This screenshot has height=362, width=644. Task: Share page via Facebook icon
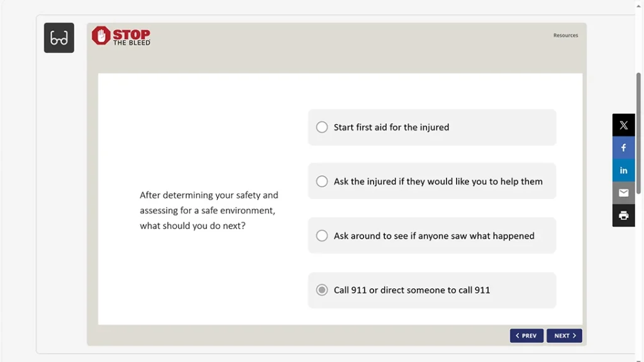[x=623, y=148]
